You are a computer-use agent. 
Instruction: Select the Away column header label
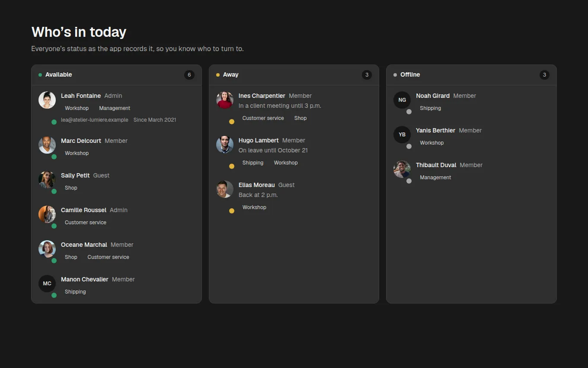231,75
